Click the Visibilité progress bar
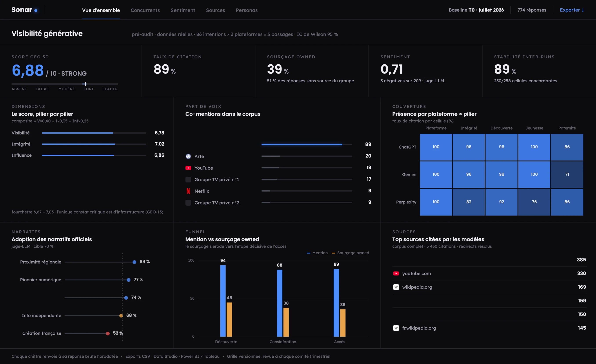The image size is (596, 364). coord(94,133)
